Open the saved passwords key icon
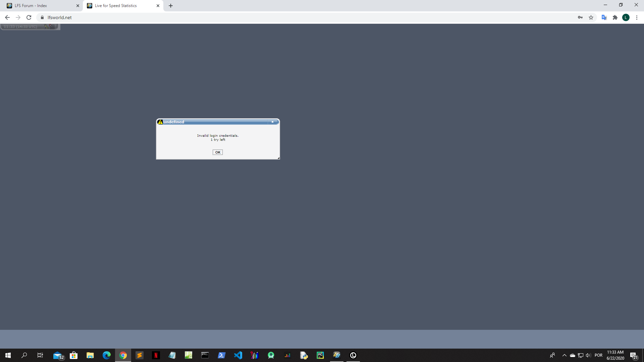The height and width of the screenshot is (362, 644). [580, 17]
